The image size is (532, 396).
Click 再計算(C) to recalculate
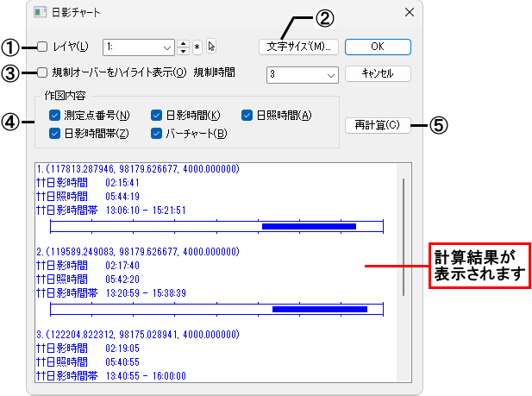pyautogui.click(x=378, y=125)
